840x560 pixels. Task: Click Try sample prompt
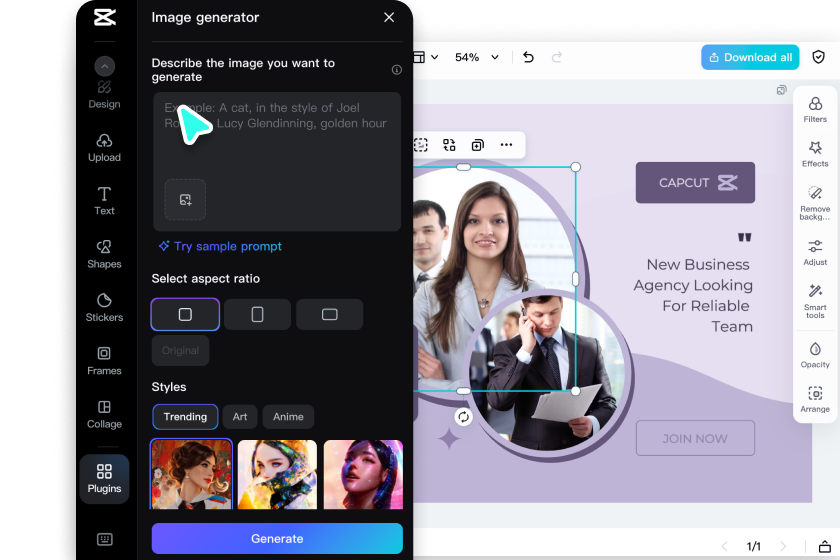[x=220, y=247]
